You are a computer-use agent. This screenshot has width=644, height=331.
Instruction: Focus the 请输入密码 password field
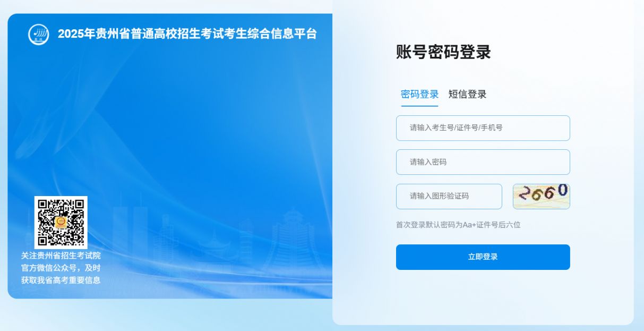[483, 162]
